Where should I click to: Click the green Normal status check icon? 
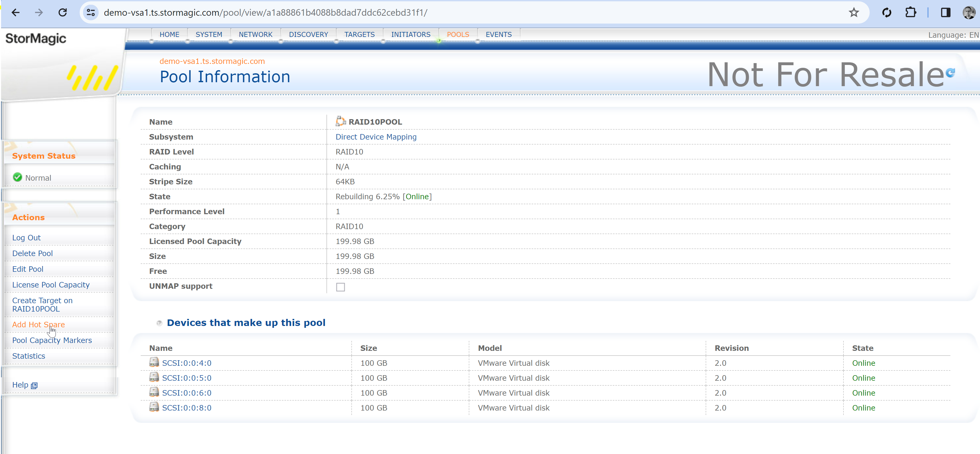[18, 177]
